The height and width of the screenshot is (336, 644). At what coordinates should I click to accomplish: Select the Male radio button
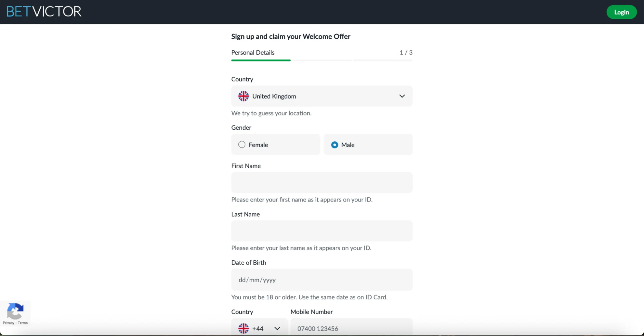334,145
